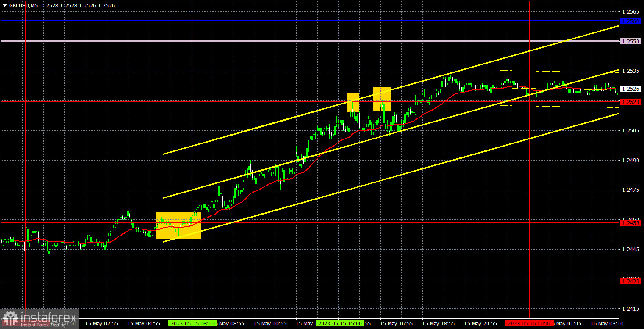
Task: Select the pink 1.2550 price level label
Action: [x=630, y=41]
